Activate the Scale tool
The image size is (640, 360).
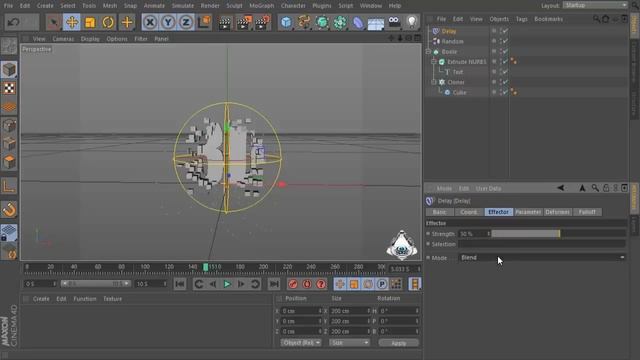(x=90, y=22)
